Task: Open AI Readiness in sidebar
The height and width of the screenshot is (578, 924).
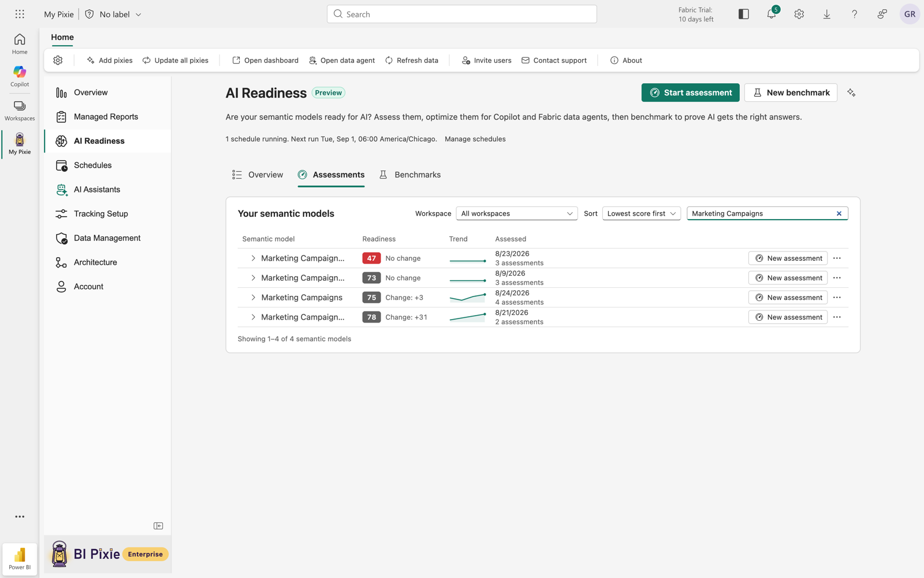Action: point(107,141)
